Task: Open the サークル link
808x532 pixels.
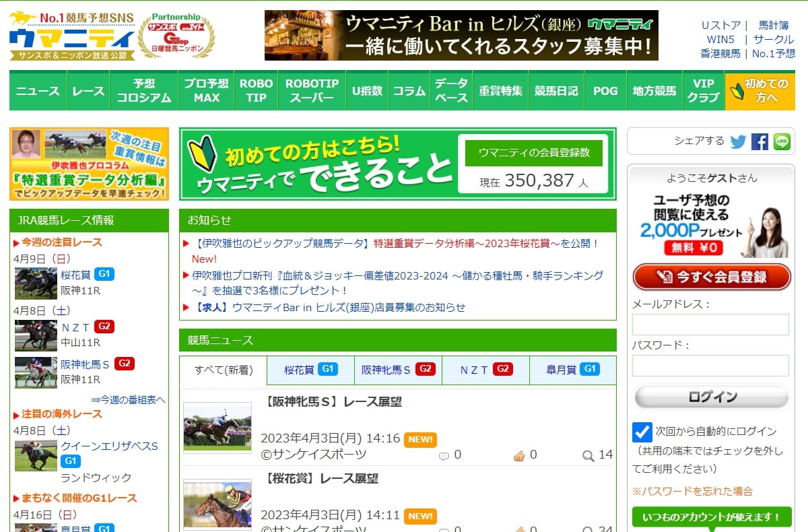Action: (x=774, y=39)
